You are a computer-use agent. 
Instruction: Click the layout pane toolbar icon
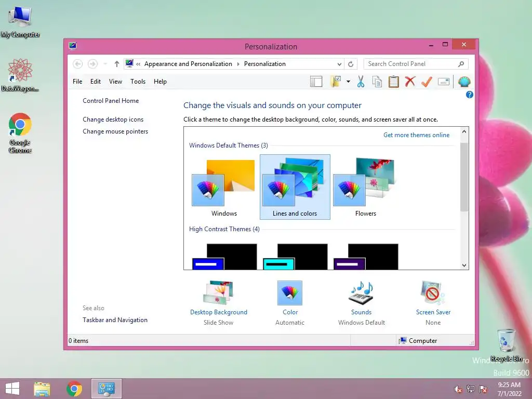[316, 82]
